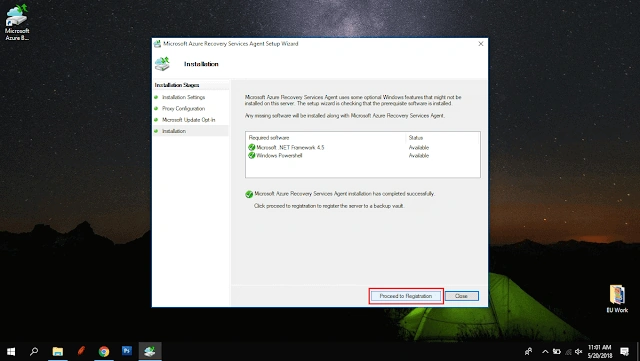
Task: Open the Windows Start menu
Action: pos(11,351)
